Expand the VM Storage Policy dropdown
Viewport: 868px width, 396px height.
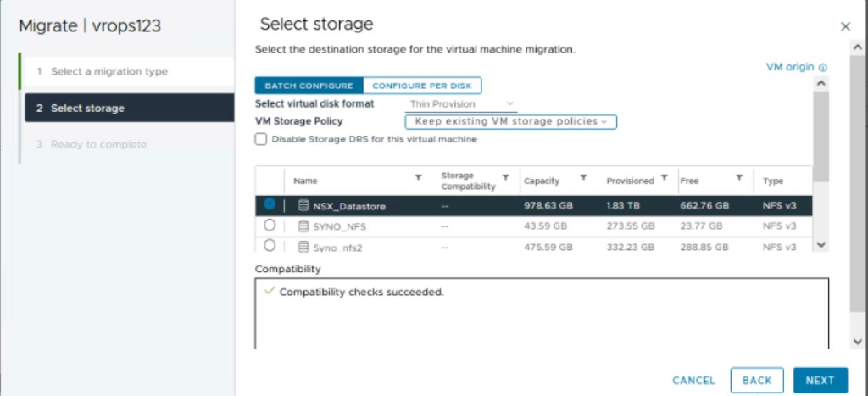pos(511,121)
